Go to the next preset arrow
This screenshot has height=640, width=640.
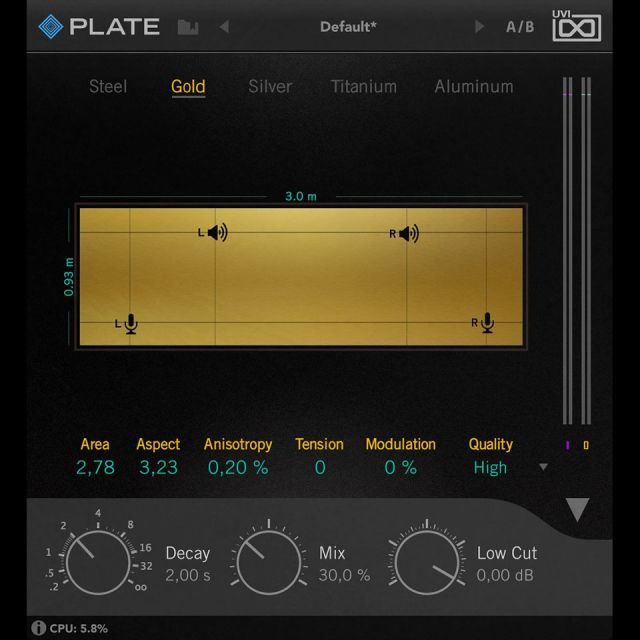point(480,27)
